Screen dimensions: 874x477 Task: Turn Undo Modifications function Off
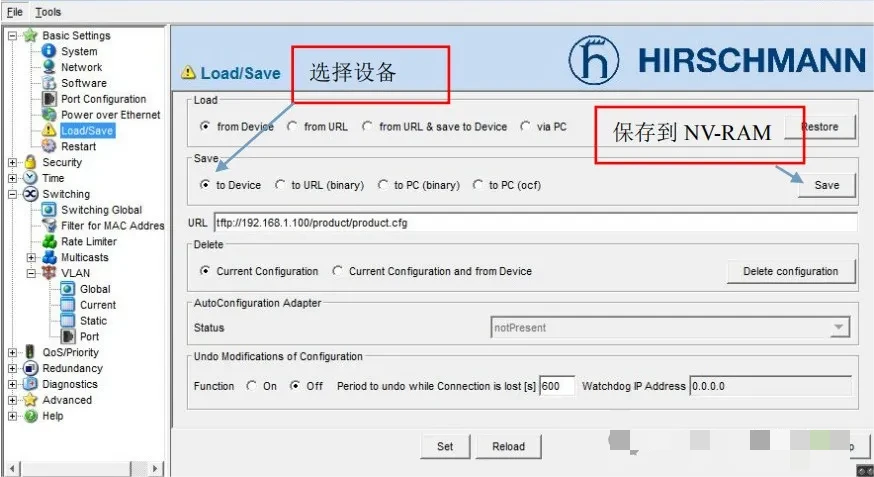click(x=295, y=386)
